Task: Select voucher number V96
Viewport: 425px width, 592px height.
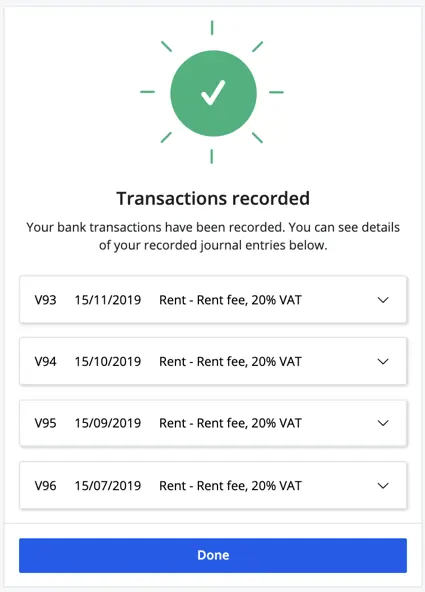Action: (45, 486)
